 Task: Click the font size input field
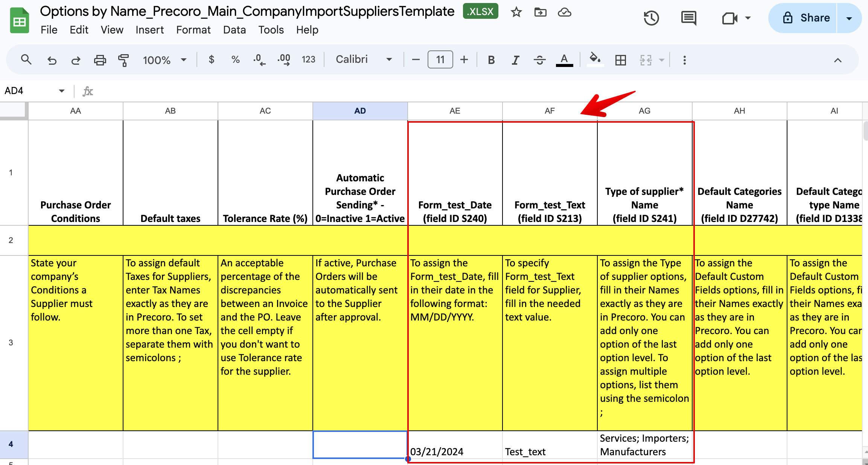440,59
